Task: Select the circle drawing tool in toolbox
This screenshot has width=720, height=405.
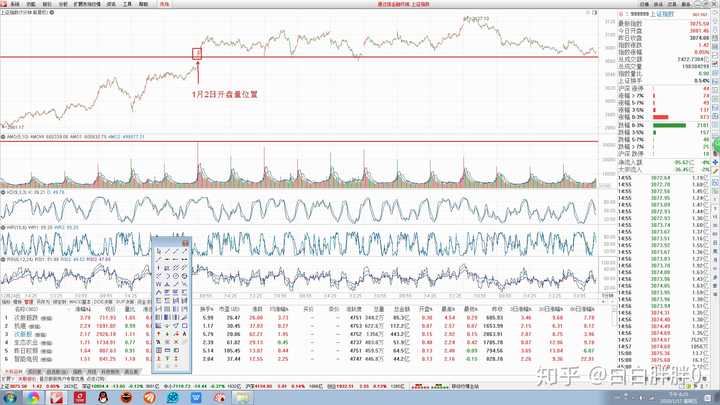Action: pos(176,276)
